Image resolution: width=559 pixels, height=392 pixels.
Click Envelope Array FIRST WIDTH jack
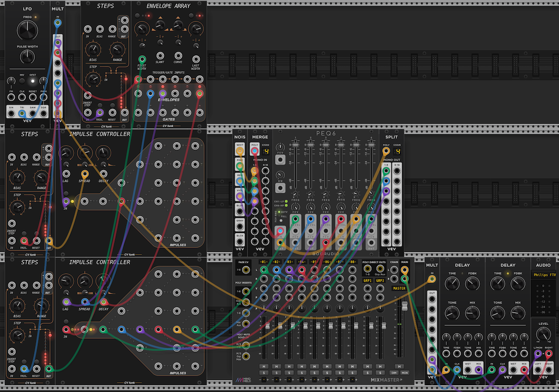(x=142, y=59)
